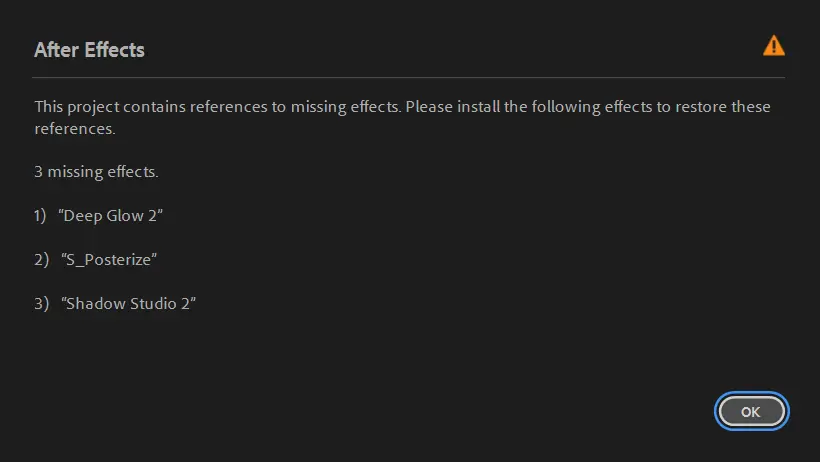Viewport: 820px width, 462px height.
Task: Click list number "1)" before Deep Glow
Action: pos(40,216)
